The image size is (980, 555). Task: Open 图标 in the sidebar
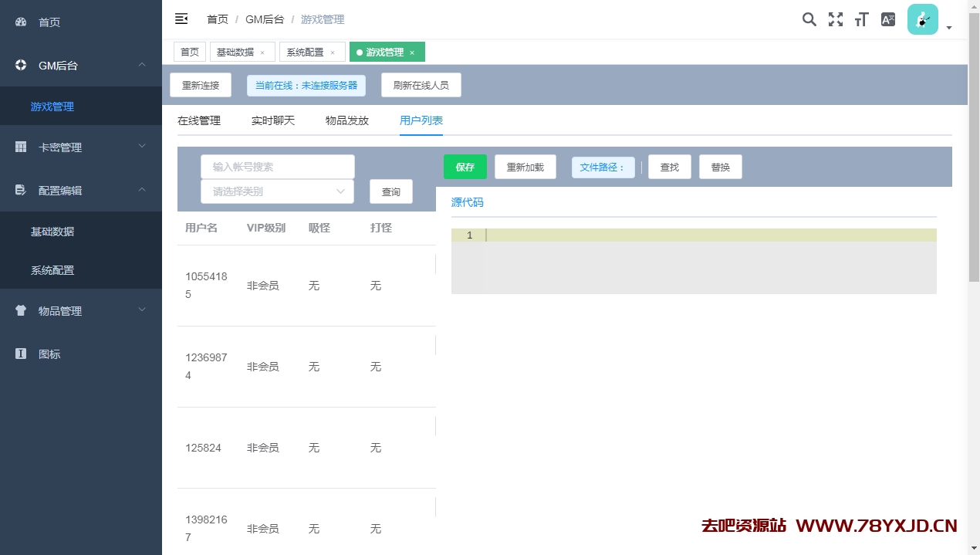[x=49, y=354]
